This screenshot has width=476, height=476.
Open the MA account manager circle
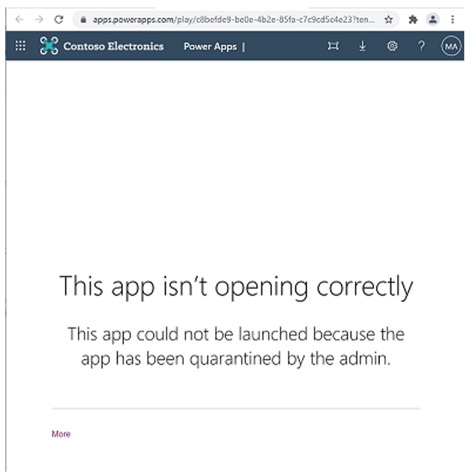coord(451,46)
